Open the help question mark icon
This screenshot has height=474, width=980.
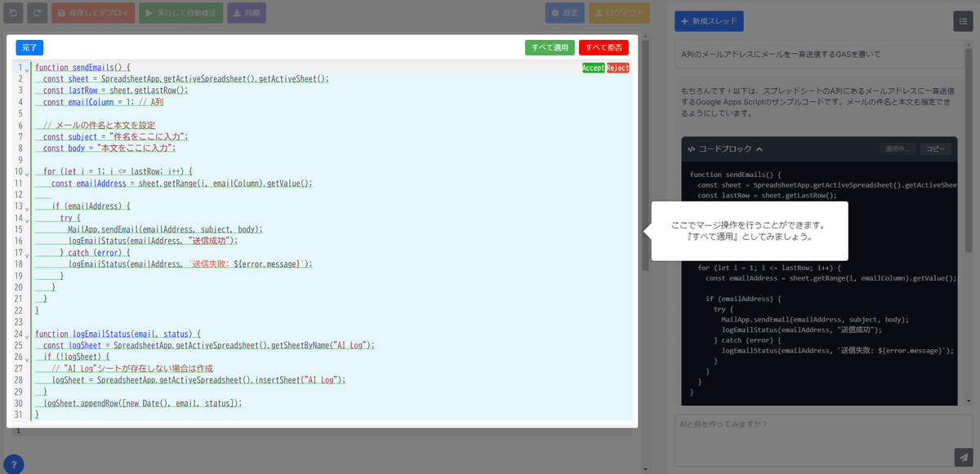[x=13, y=463]
